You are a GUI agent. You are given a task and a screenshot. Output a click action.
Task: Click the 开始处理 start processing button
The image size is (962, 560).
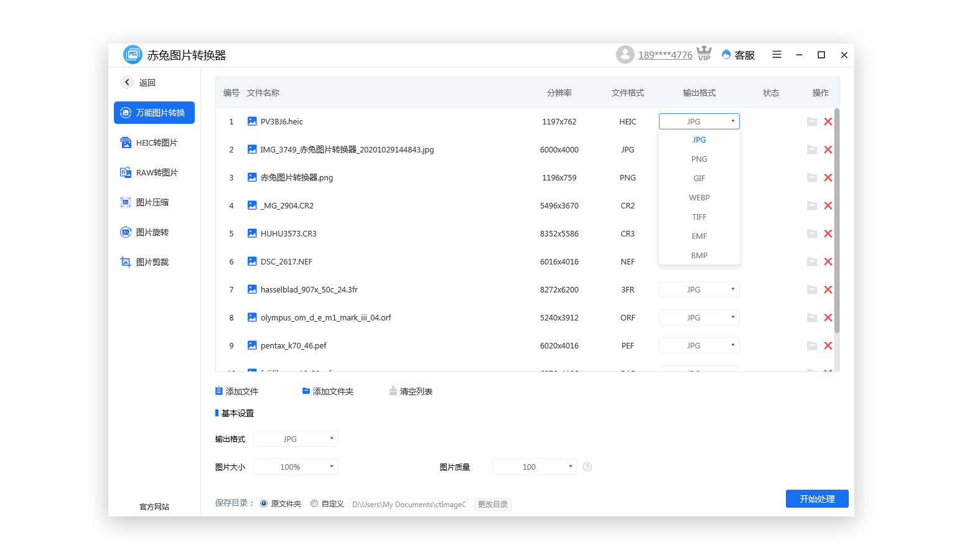pyautogui.click(x=817, y=498)
